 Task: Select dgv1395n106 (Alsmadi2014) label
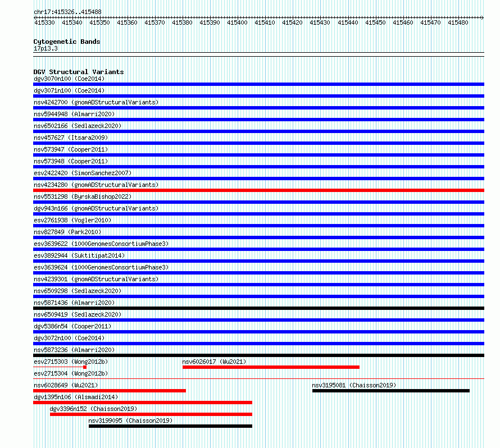(x=76, y=397)
